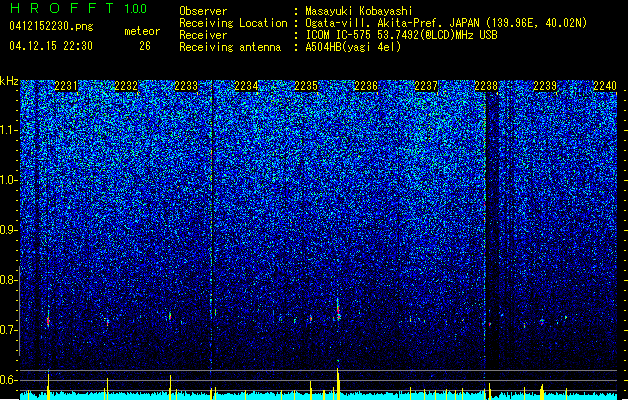629x400 pixels.
Task: Click the date stamp 04.12.15 22:30
Action: tap(51, 46)
